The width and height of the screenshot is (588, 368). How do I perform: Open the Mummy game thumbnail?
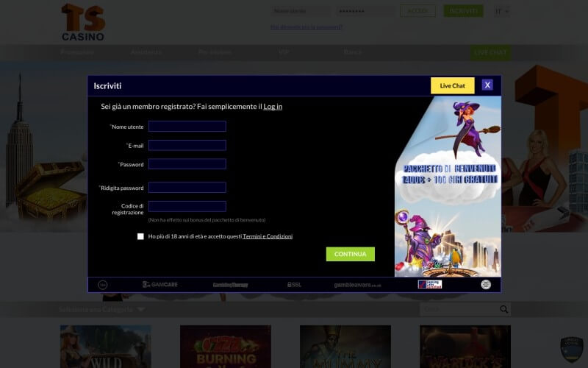pos(345,347)
